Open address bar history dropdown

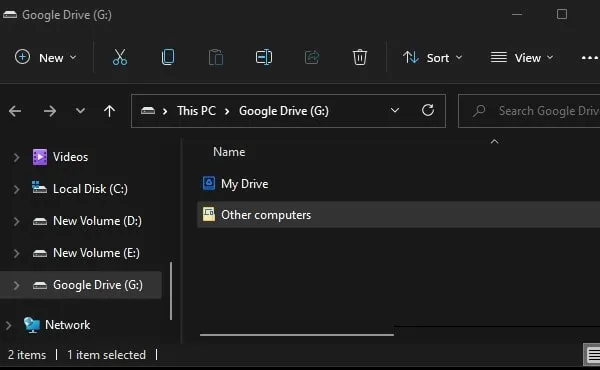[x=395, y=111]
